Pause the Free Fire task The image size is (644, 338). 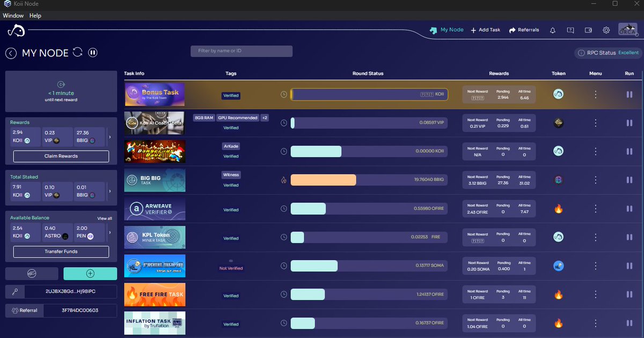(x=630, y=294)
